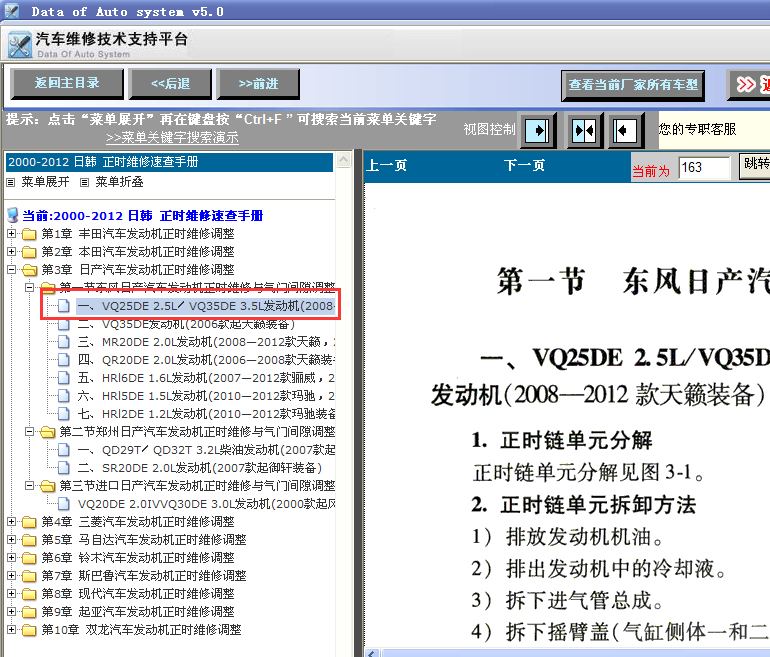Open 六、HRl5DE 1.5L发动机 entry
Viewport: 770px width, 657px height.
tap(206, 396)
